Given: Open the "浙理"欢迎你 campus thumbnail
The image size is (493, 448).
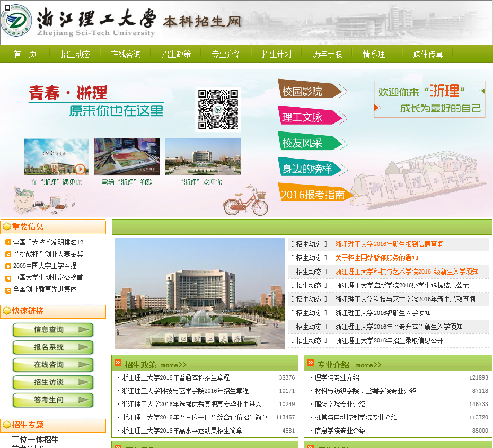Looking at the screenshot, I should pos(203,156).
